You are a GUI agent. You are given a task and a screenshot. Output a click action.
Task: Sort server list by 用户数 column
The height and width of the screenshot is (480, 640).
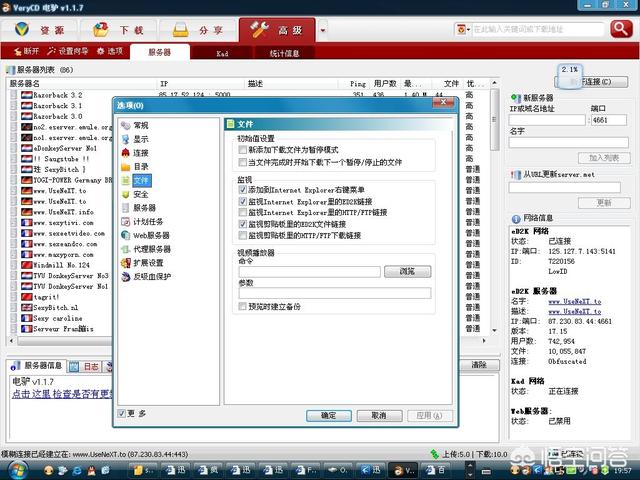pyautogui.click(x=385, y=84)
